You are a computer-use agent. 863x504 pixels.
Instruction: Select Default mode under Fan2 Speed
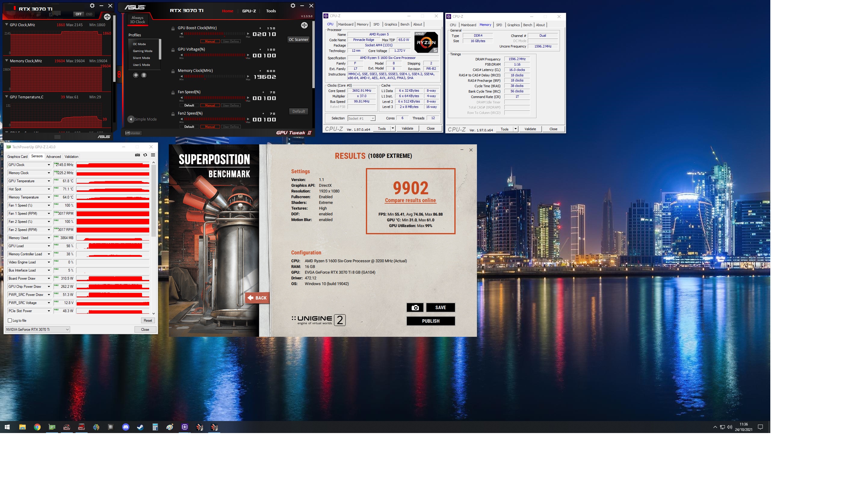189,127
